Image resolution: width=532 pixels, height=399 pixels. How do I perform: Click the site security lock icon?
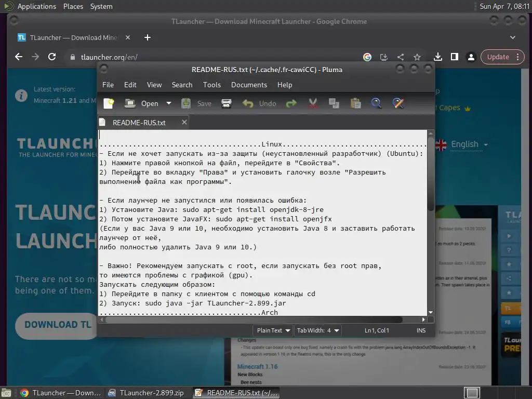click(72, 57)
